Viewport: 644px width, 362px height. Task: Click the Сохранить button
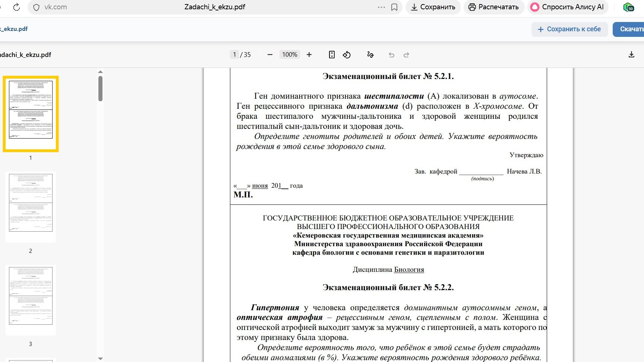pos(433,7)
